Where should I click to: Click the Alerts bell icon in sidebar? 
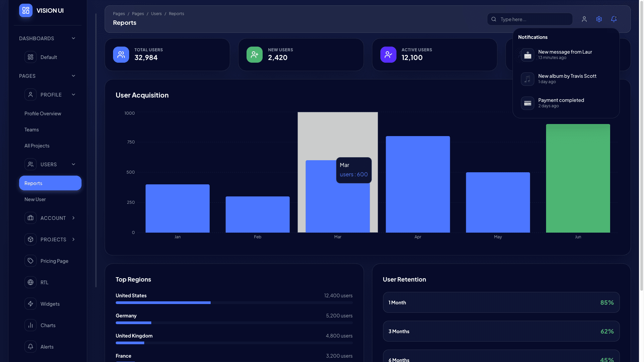click(31, 347)
